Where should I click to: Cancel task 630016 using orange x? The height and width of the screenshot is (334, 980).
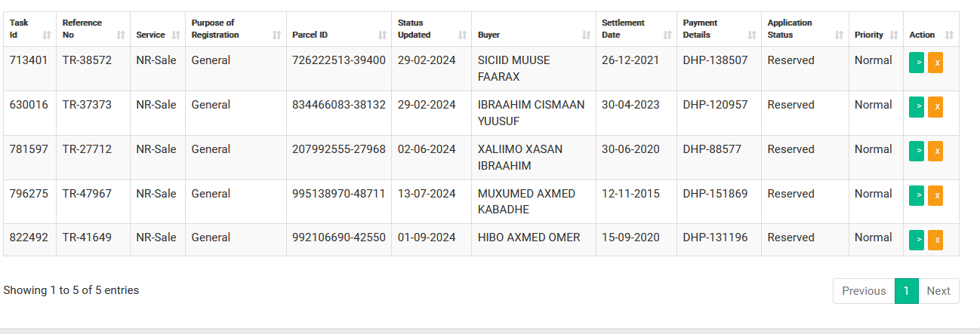pyautogui.click(x=935, y=107)
